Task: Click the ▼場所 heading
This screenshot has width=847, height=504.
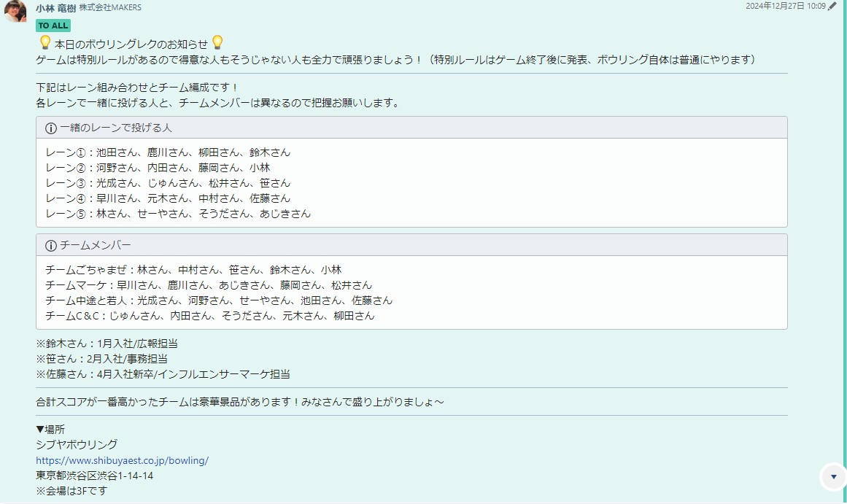Action: click(x=50, y=429)
